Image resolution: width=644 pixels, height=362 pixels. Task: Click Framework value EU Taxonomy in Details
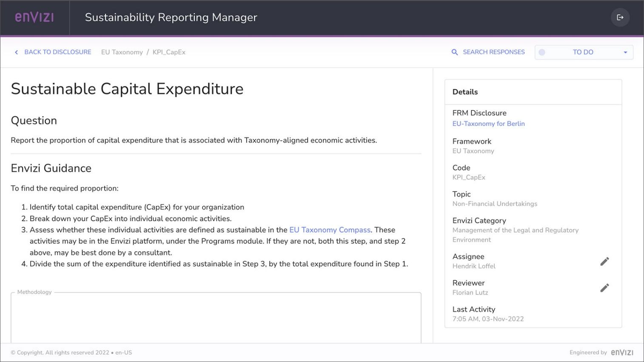(x=473, y=151)
